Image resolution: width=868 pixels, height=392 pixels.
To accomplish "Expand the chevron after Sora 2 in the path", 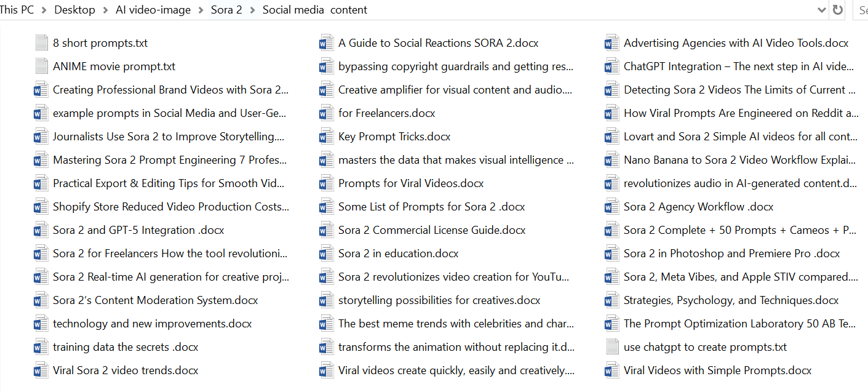I will (252, 10).
